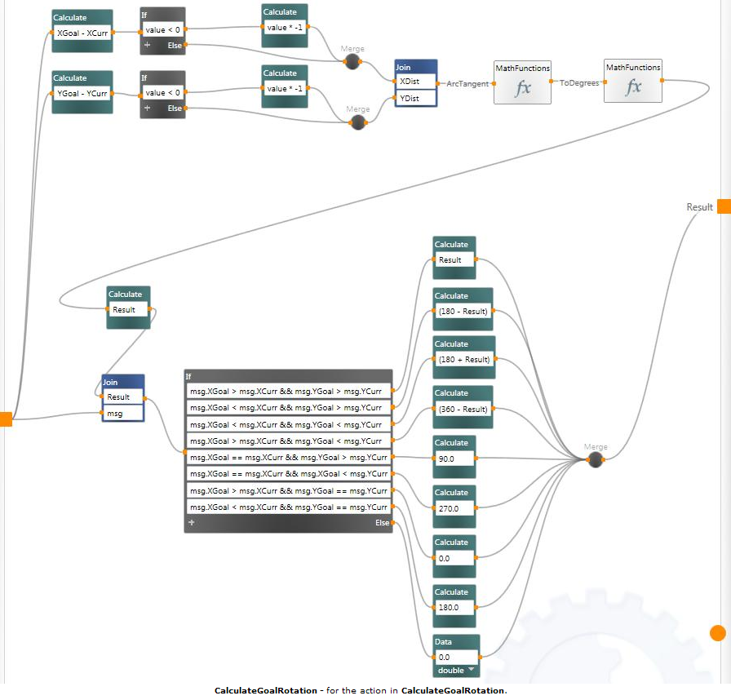Edit the (360 - Result) expression

click(463, 410)
